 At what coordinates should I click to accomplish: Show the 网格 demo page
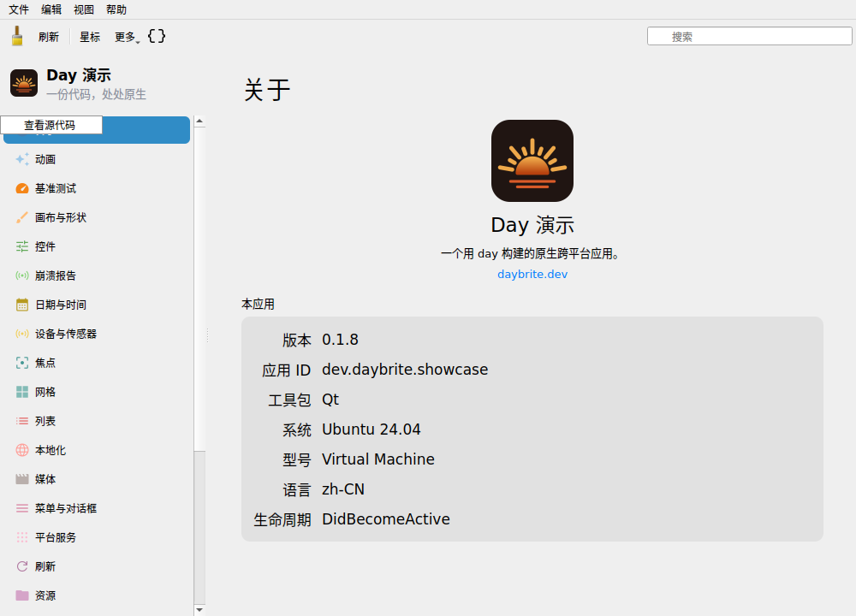(x=97, y=392)
